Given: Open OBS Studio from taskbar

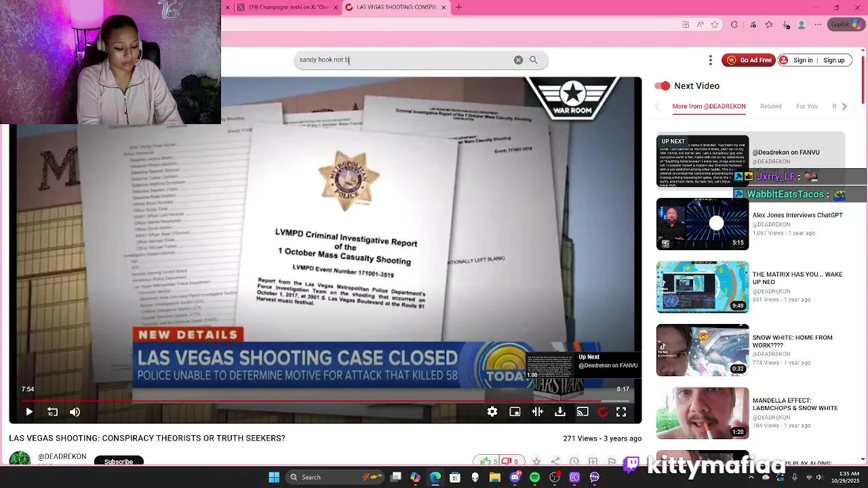Looking at the screenshot, I should point(555,477).
